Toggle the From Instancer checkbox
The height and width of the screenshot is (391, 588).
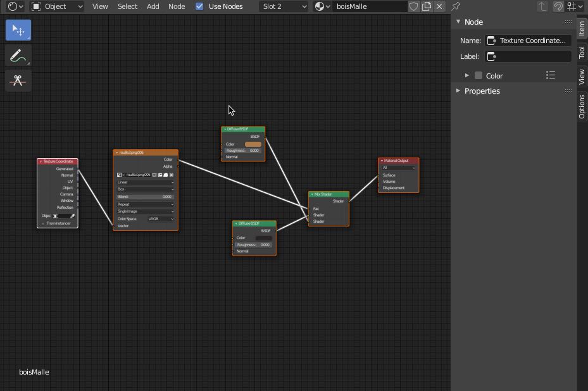[x=43, y=223]
